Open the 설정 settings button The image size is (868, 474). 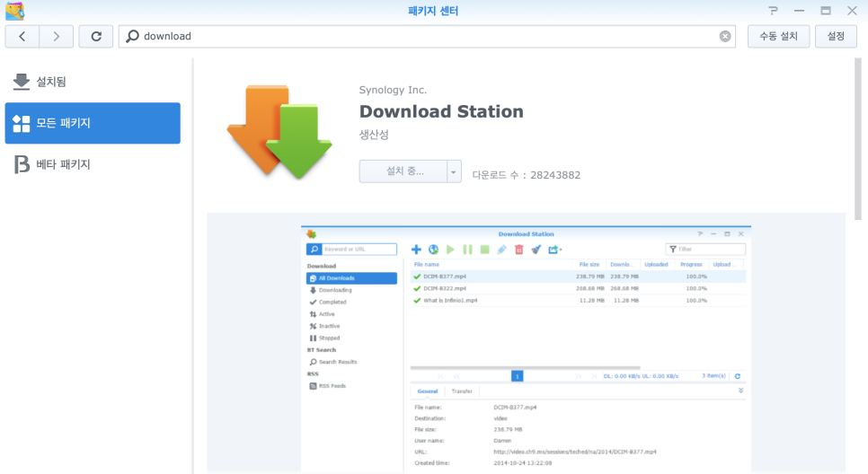coord(836,37)
